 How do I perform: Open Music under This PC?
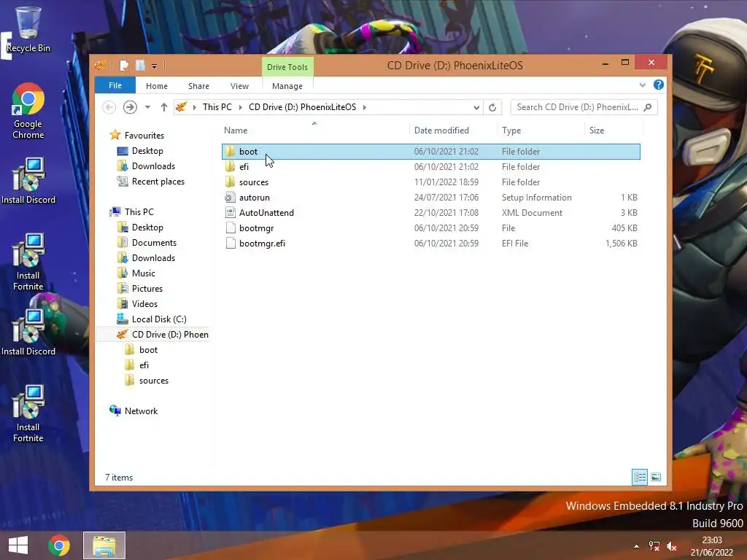(144, 273)
